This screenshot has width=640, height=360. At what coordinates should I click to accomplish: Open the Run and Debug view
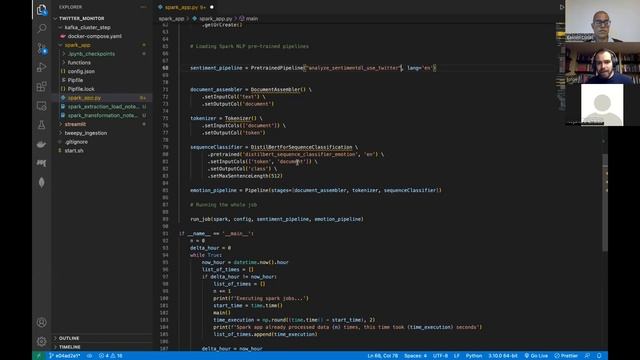42,67
